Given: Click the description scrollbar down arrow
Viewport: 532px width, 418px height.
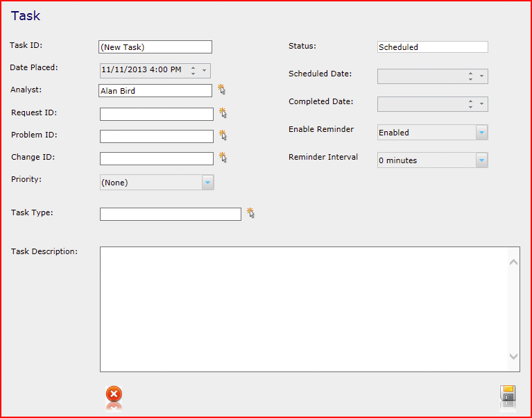Looking at the screenshot, I should [x=514, y=356].
